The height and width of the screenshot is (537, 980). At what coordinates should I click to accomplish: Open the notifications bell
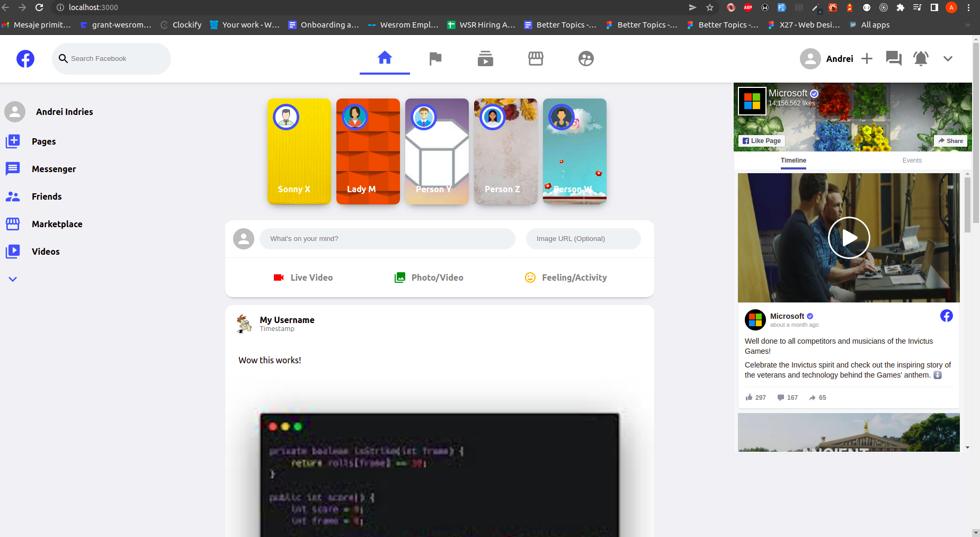[x=920, y=58]
